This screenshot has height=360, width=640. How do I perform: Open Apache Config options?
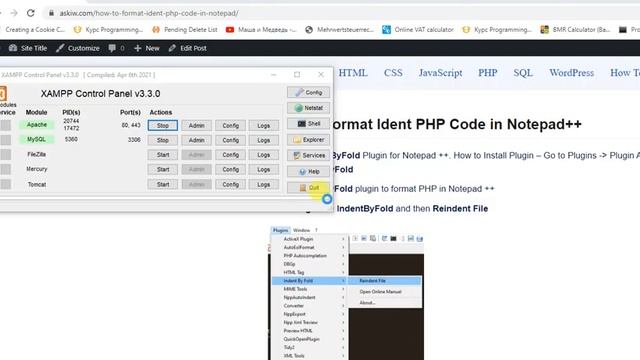(230, 125)
